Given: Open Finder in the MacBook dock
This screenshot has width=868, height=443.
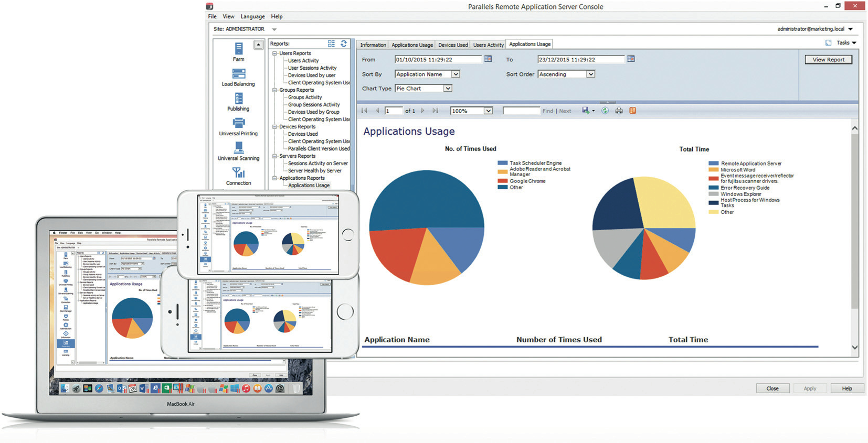Looking at the screenshot, I should (65, 388).
